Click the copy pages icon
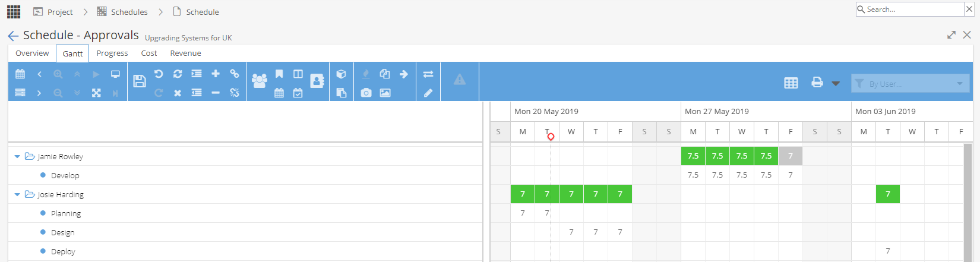 [x=385, y=74]
